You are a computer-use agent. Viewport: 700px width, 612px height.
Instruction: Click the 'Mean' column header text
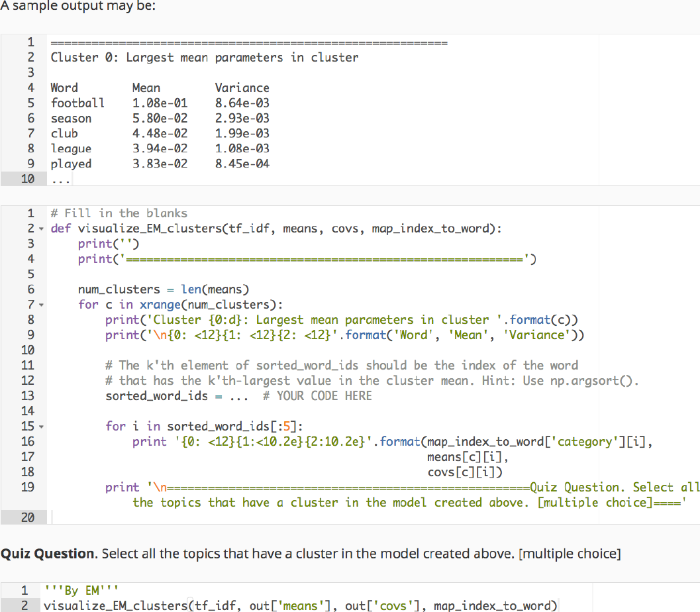(146, 88)
